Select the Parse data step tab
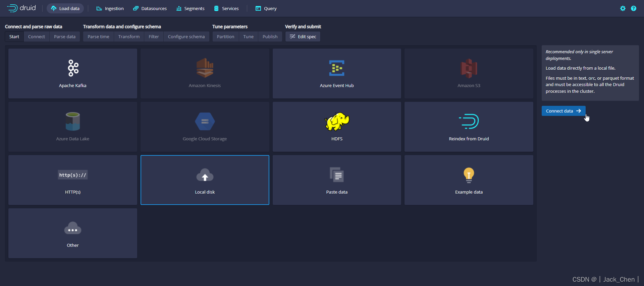Screen dimensions: 644x286 [65, 37]
